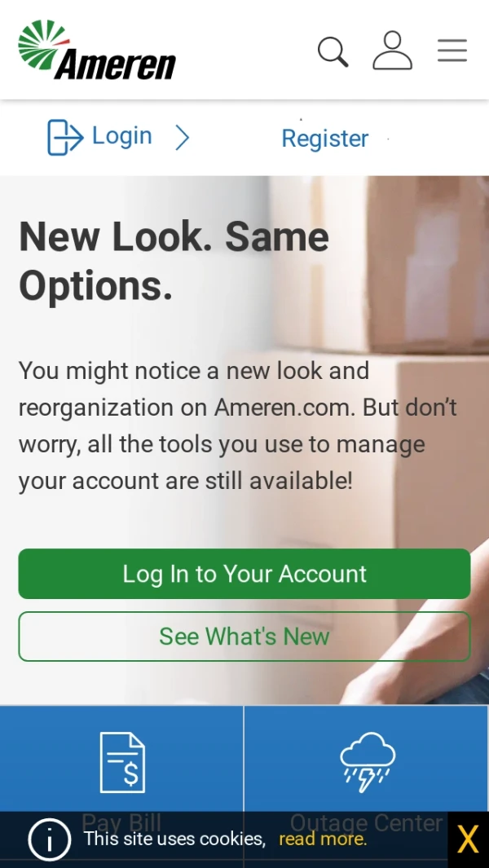Click the cookie info circle icon
489x868 pixels.
49,839
